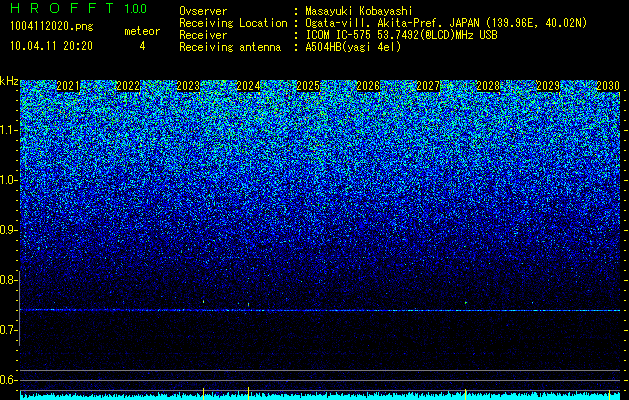This screenshot has height=400, width=629.
Task: Click the 'Receiving antenna' field label
Action: coord(230,47)
